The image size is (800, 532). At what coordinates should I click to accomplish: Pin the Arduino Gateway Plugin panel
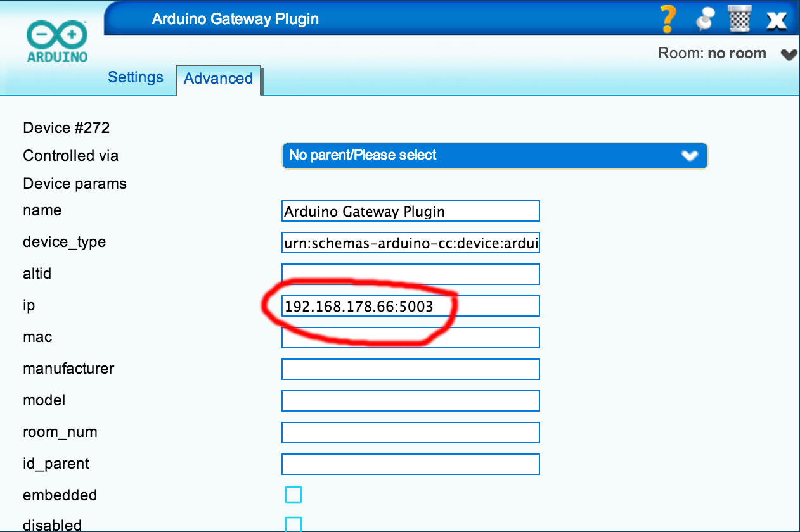point(704,19)
